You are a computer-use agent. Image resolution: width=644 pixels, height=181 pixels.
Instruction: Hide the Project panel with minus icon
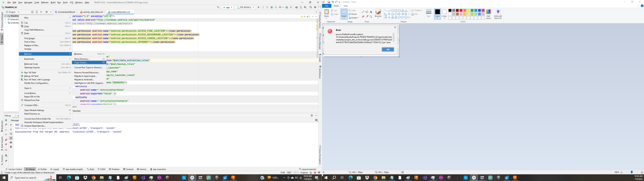[51, 12]
